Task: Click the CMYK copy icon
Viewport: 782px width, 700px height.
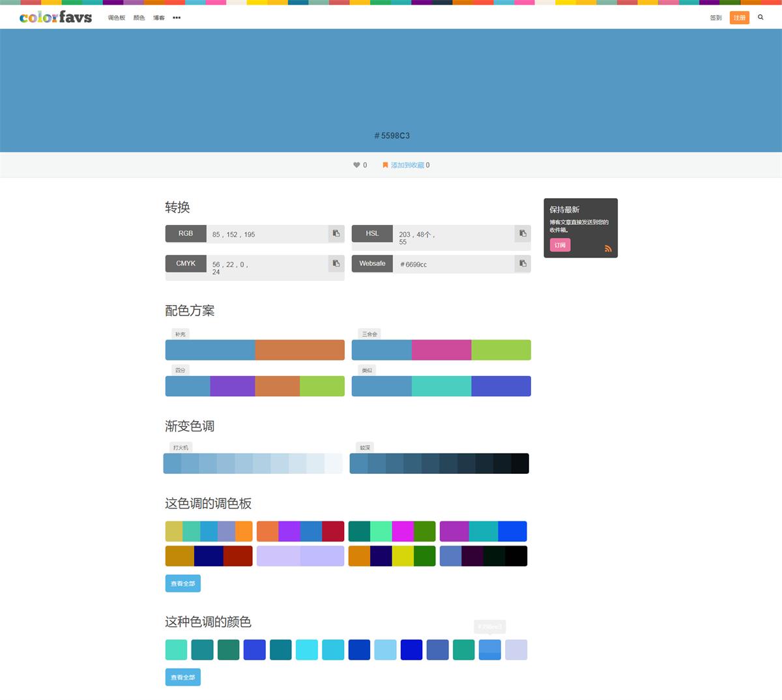Action: click(x=336, y=263)
